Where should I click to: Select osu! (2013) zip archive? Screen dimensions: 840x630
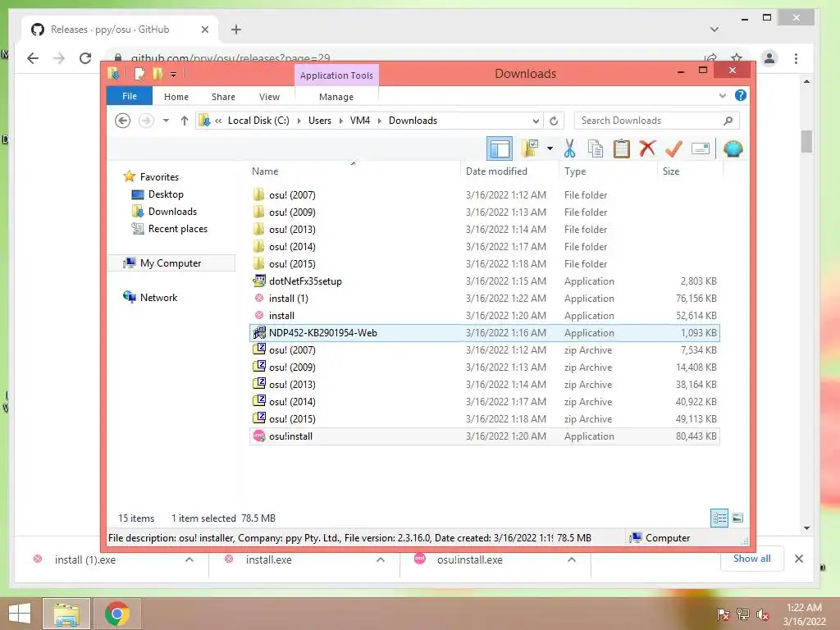tap(484, 384)
